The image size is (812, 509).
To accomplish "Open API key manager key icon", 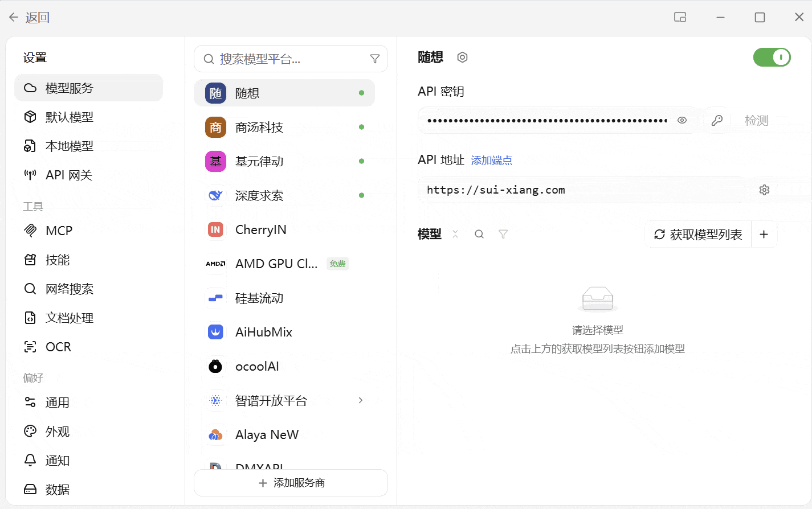I will coord(717,120).
